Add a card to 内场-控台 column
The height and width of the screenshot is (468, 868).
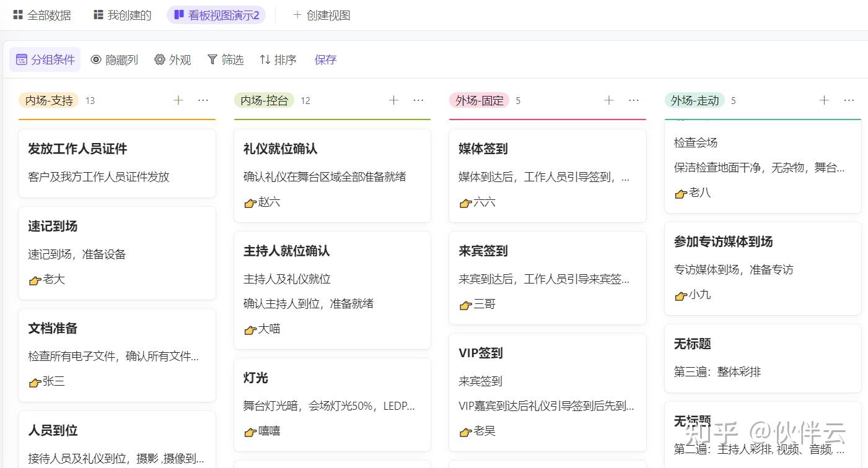click(393, 100)
